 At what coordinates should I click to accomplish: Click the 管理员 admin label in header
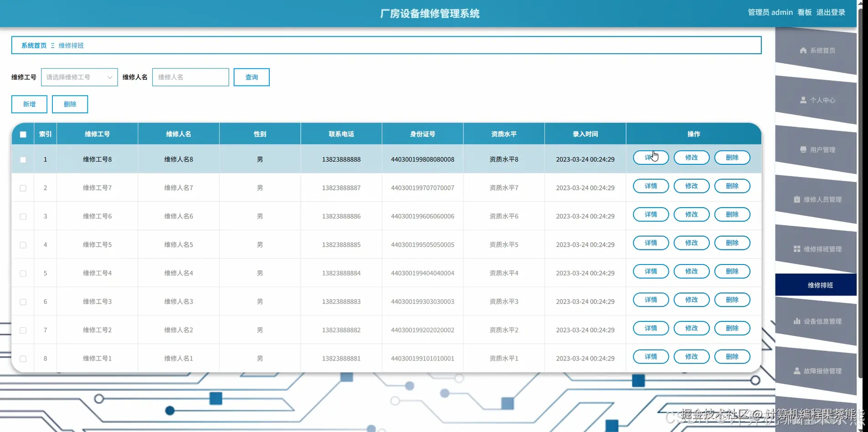[x=770, y=12]
